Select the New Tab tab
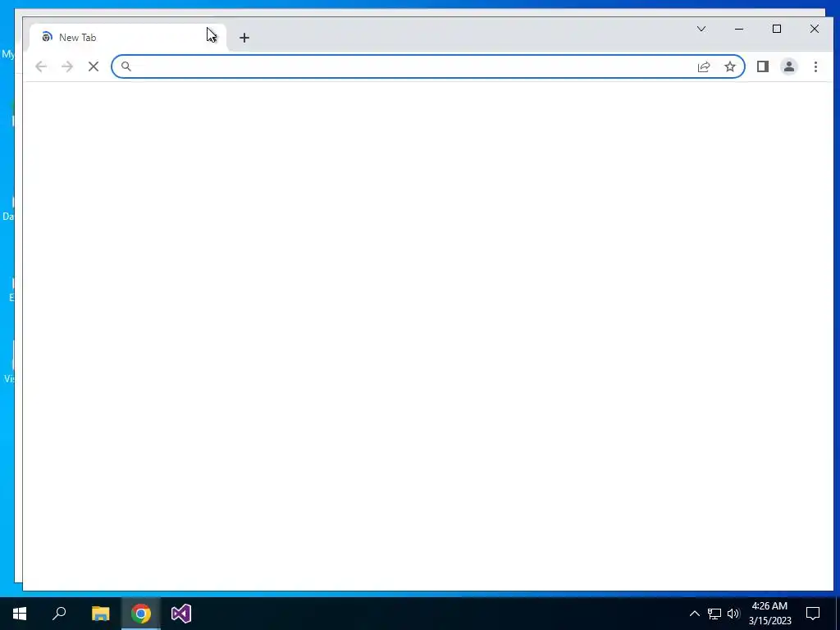The image size is (840, 630). click(127, 38)
